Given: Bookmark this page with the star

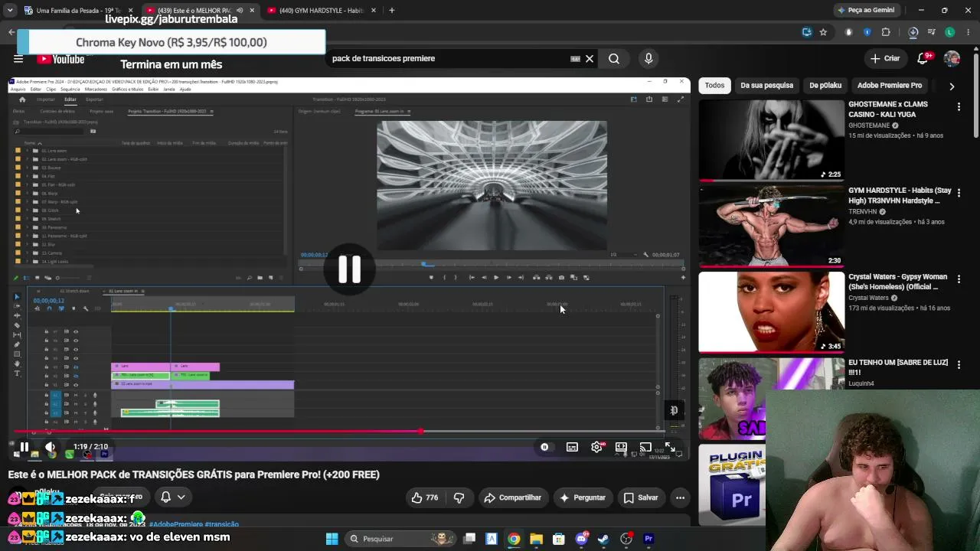Looking at the screenshot, I should (x=823, y=32).
